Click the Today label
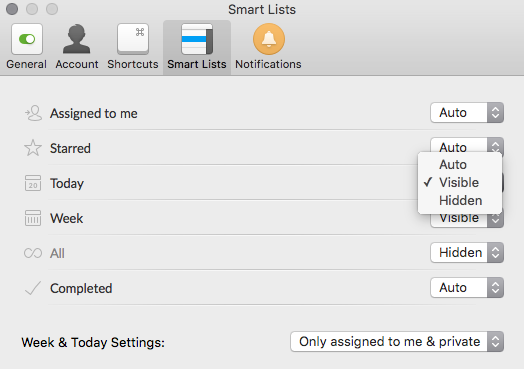Screen dimensions: 524x369 [67, 183]
